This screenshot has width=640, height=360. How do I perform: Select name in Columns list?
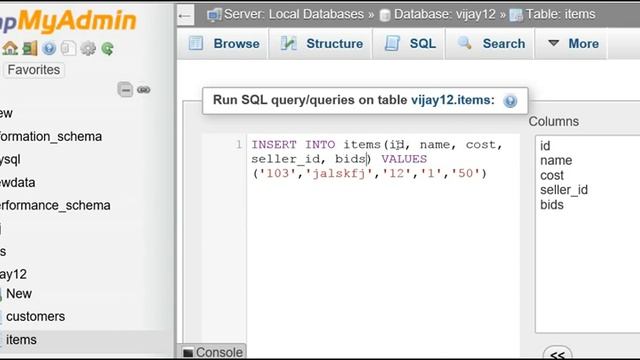click(556, 160)
